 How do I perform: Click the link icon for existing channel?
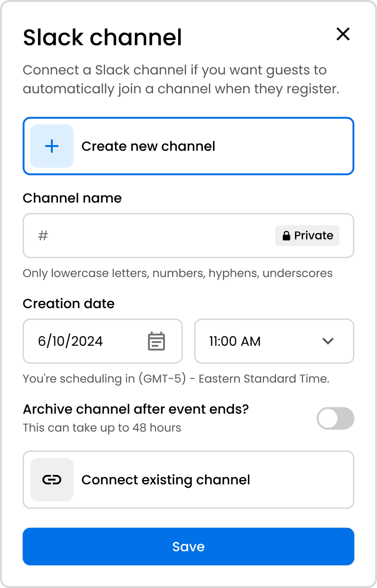tap(52, 480)
